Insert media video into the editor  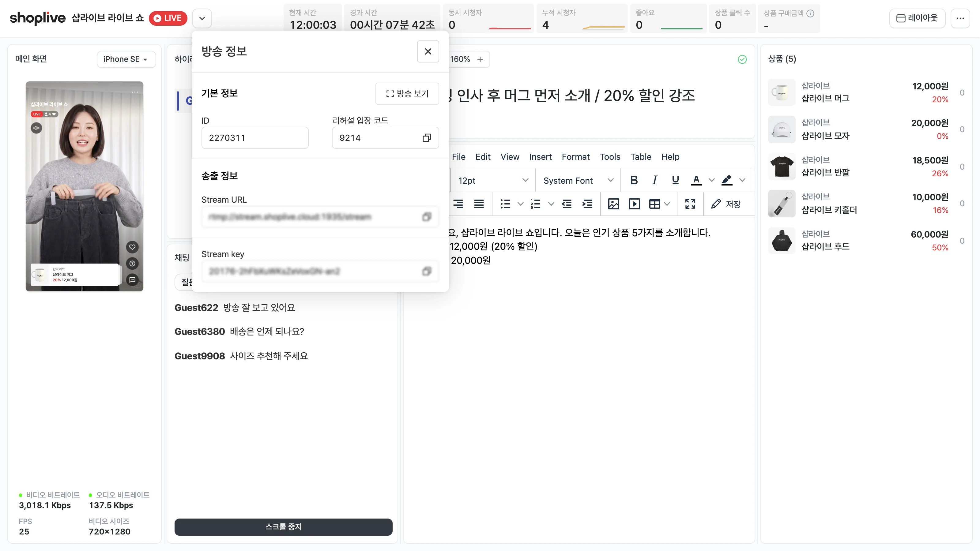(x=634, y=204)
